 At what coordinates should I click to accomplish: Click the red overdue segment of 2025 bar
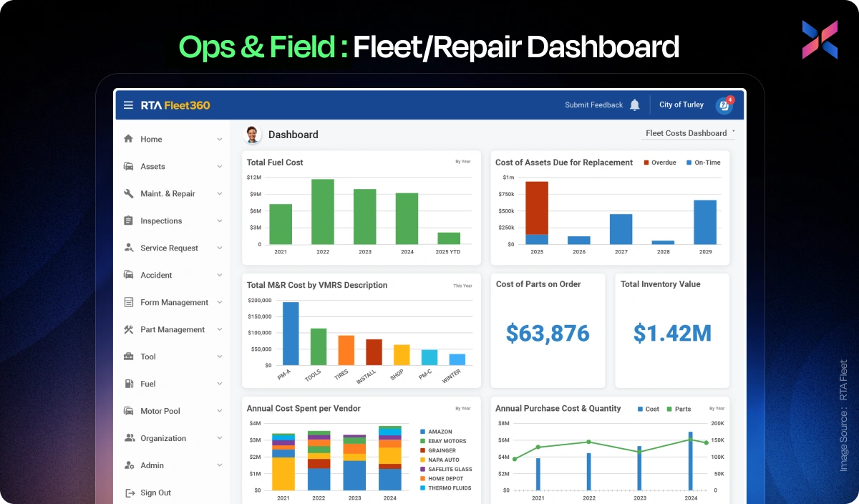coord(537,208)
